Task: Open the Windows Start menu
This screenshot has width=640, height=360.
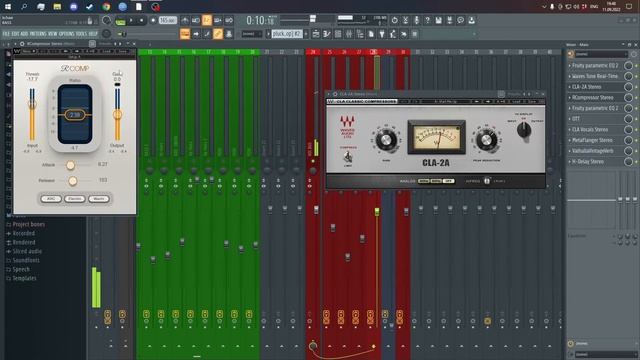Action: point(8,7)
